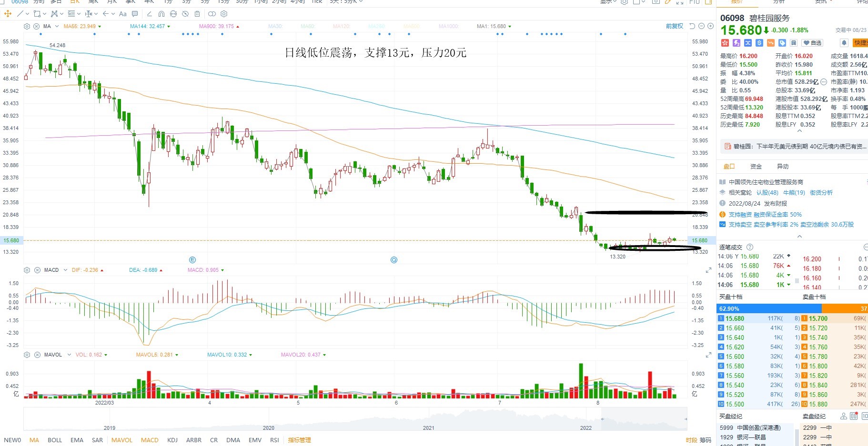Hide all drawings with the crossed-eye icon
The image size is (868, 446).
click(185, 14)
